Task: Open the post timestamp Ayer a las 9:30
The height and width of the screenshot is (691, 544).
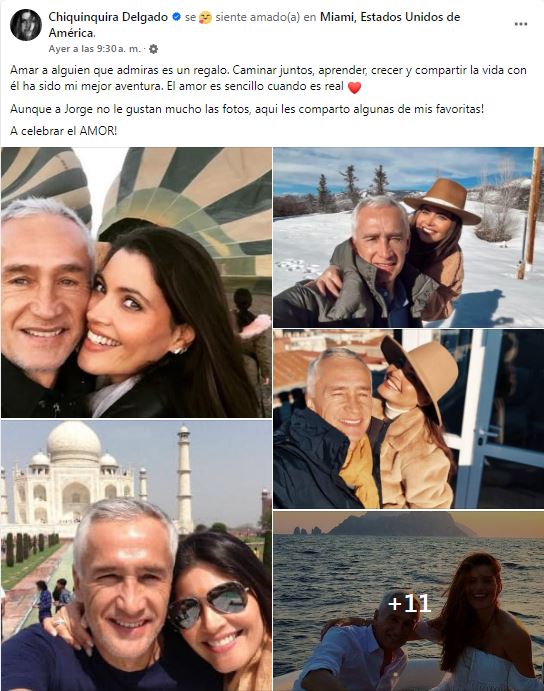Action: pos(94,49)
